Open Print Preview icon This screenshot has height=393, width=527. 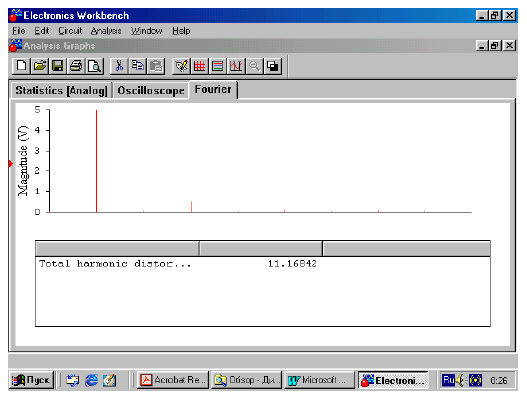pos(95,66)
